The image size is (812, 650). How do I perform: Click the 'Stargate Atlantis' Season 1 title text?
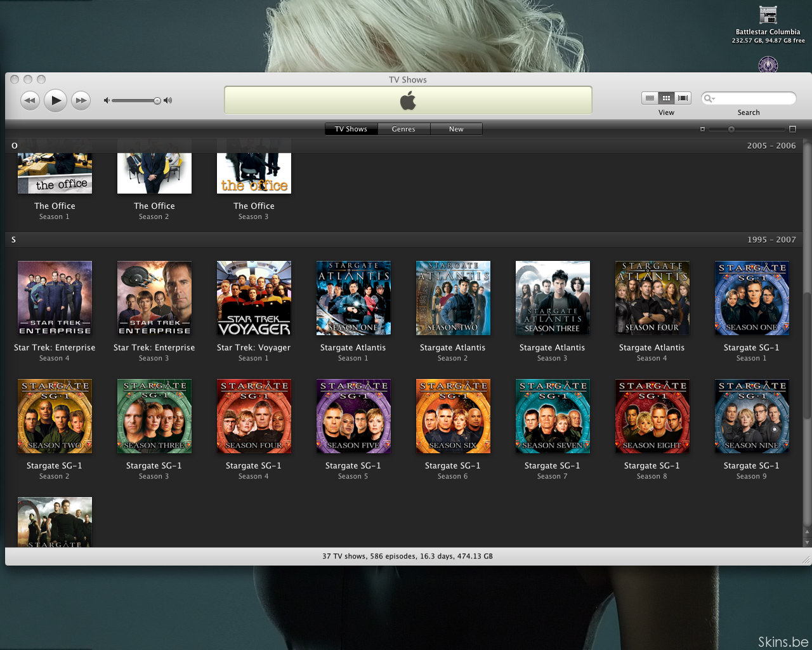pos(353,347)
